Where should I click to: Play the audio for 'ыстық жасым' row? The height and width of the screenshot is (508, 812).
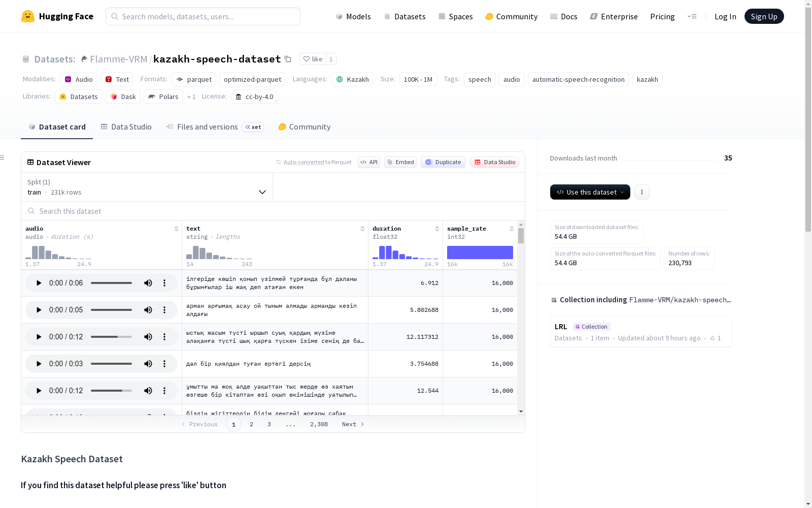[39, 337]
